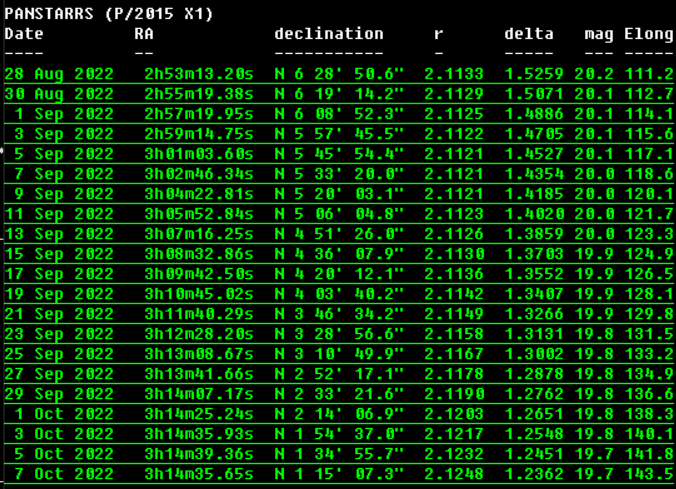Image resolution: width=676 pixels, height=489 pixels.
Task: Click the PANSTARRS (P/2015 X1) title
Action: point(109,15)
